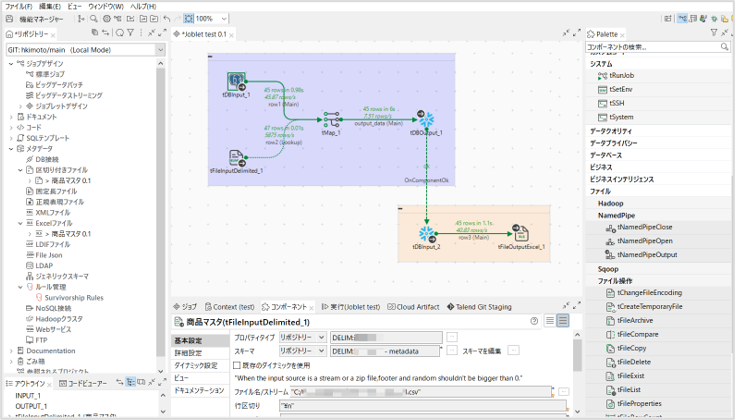735x420 pixels.
Task: Select tFileList in the Palette
Action: click(623, 390)
